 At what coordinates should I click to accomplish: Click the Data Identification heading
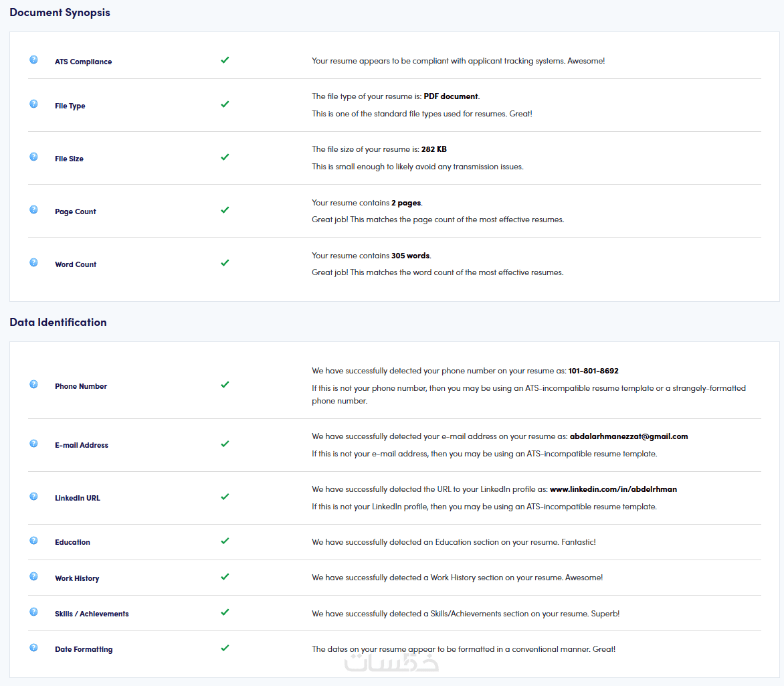point(58,322)
